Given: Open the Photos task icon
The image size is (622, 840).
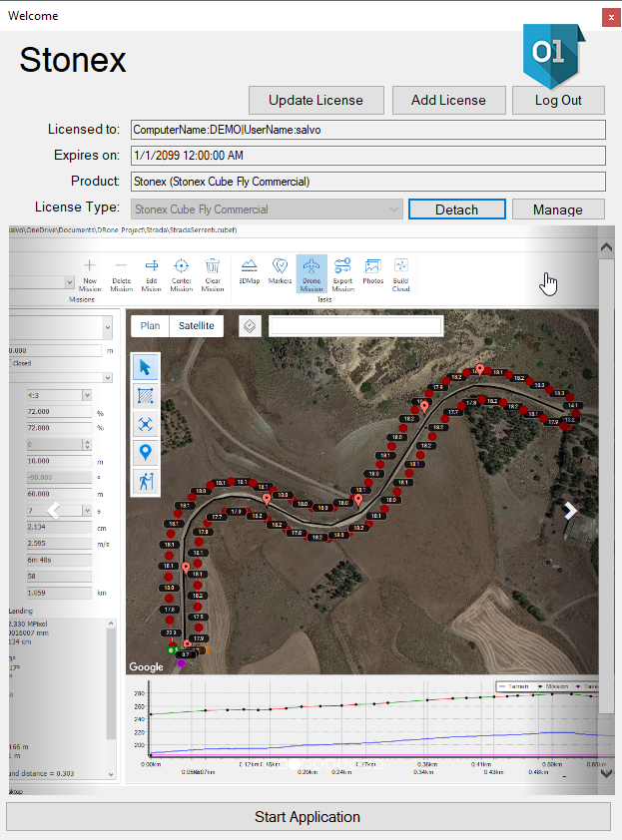Looking at the screenshot, I should (372, 272).
